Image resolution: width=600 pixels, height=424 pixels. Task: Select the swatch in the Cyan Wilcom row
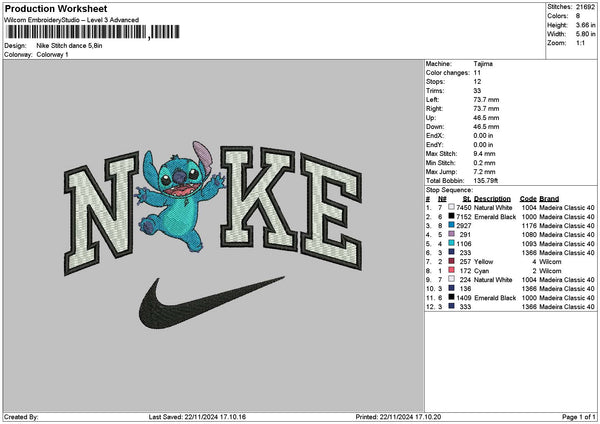tap(452, 270)
